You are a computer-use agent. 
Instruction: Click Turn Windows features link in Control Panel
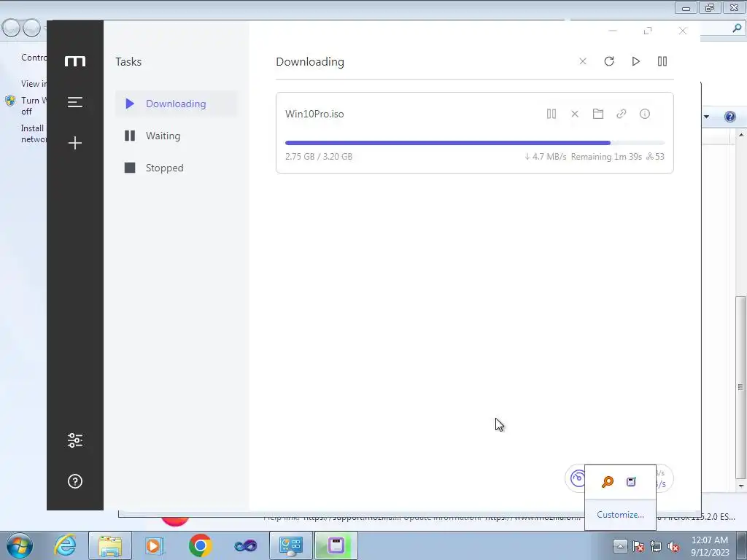(x=34, y=106)
